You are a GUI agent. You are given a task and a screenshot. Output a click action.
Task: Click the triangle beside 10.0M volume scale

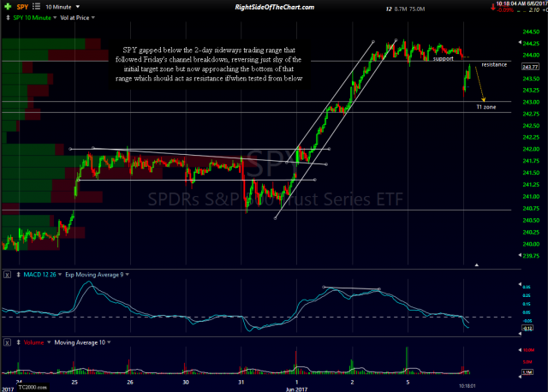pyautogui.click(x=520, y=350)
